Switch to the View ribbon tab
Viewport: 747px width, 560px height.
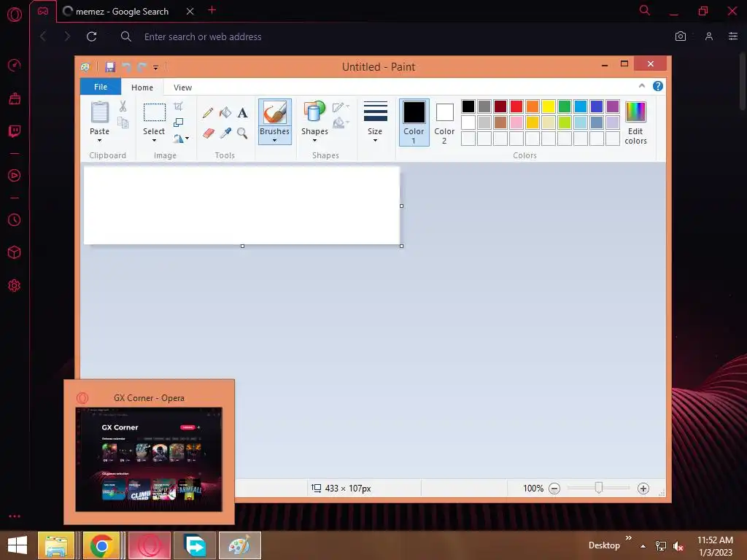tap(182, 87)
